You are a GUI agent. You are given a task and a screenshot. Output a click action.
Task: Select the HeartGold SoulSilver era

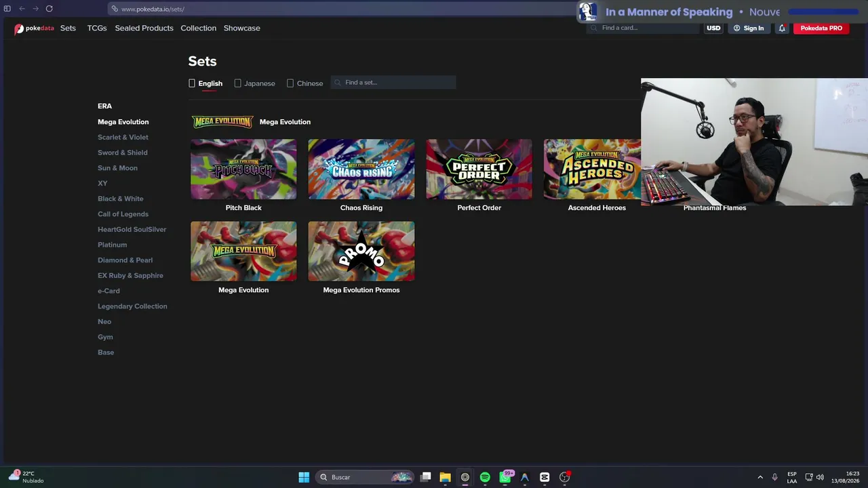(x=132, y=230)
